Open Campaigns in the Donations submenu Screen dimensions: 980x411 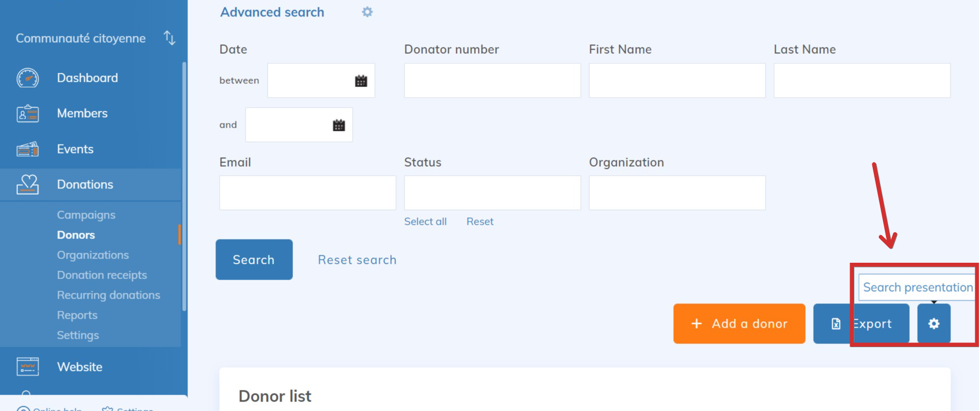(x=86, y=215)
